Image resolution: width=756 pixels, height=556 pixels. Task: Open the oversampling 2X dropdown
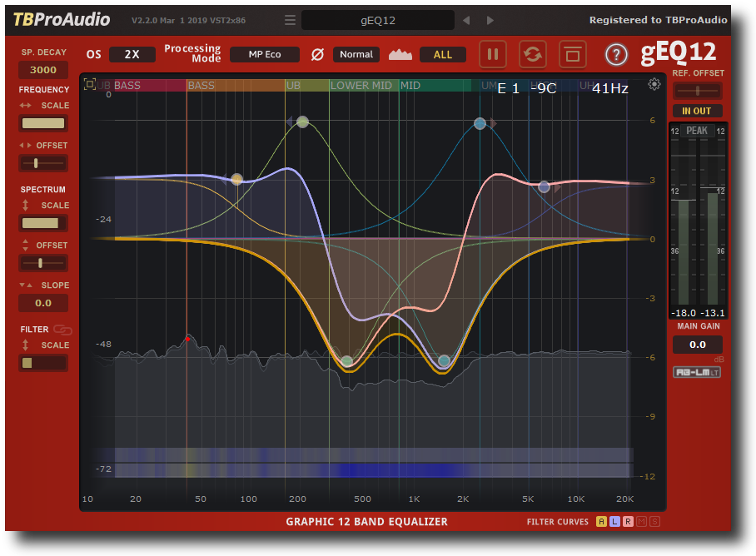click(x=132, y=54)
